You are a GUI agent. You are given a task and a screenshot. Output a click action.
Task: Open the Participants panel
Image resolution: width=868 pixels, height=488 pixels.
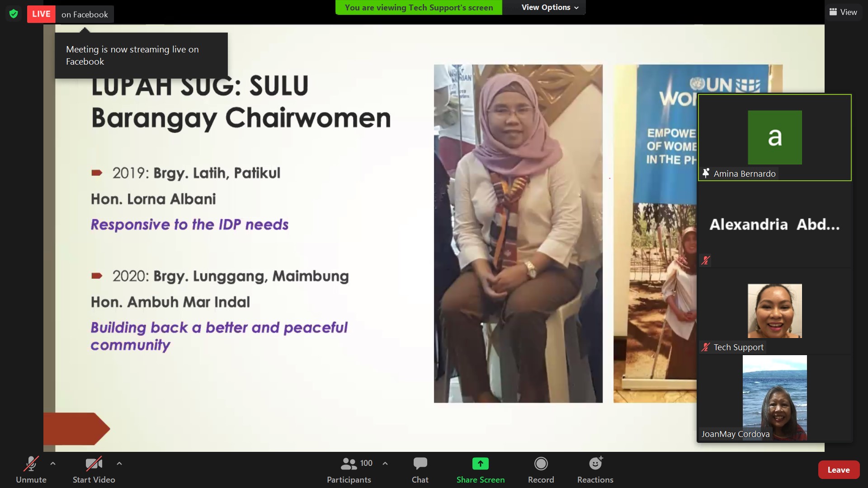tap(349, 470)
